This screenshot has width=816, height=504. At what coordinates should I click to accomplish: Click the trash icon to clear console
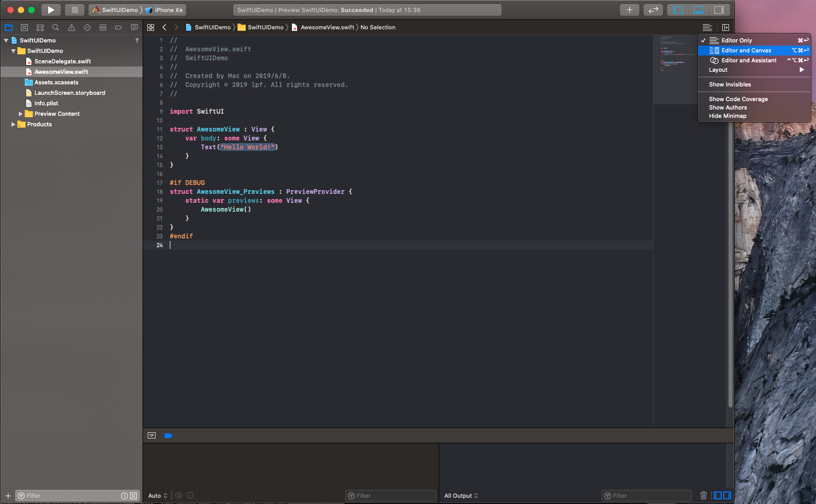[x=703, y=496]
